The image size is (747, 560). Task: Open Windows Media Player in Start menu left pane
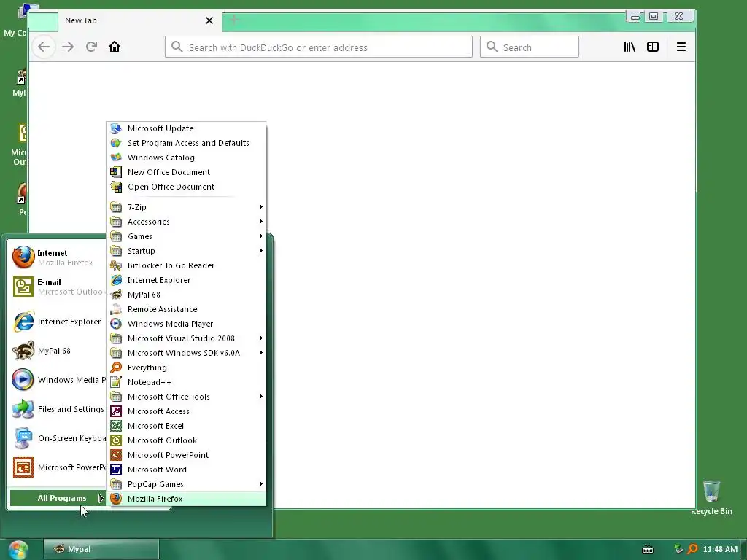[58, 380]
